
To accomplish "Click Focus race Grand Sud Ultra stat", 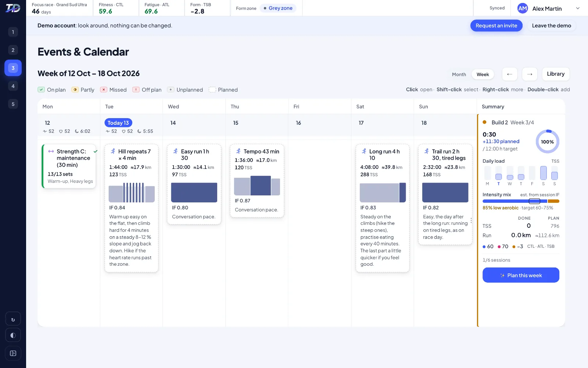I will [59, 8].
